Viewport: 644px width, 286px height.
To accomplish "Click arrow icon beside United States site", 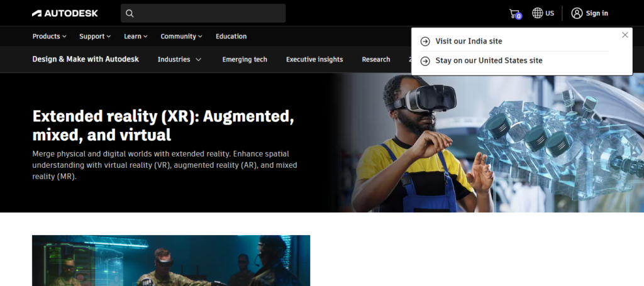I will [x=425, y=61].
